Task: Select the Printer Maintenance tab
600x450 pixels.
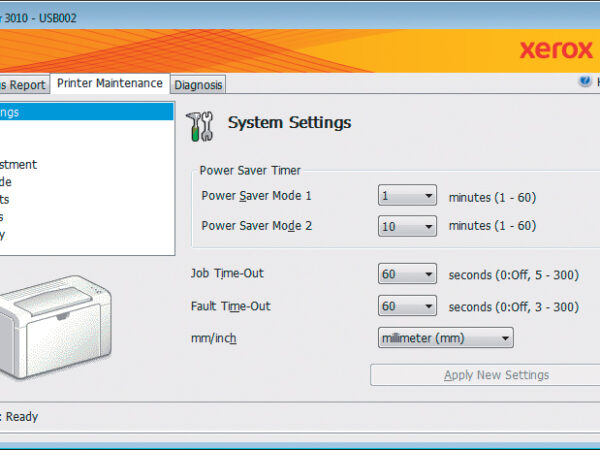Action: (109, 84)
